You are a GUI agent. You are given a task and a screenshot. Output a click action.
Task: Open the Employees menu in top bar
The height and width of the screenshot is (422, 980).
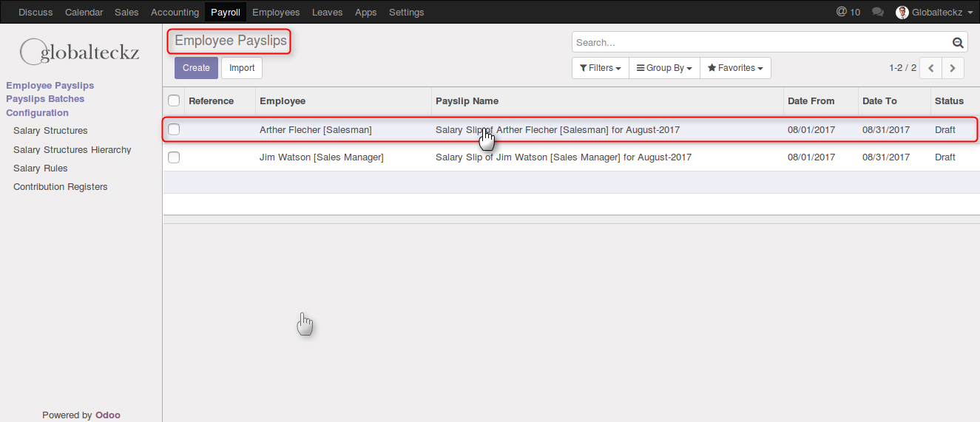pyautogui.click(x=276, y=12)
